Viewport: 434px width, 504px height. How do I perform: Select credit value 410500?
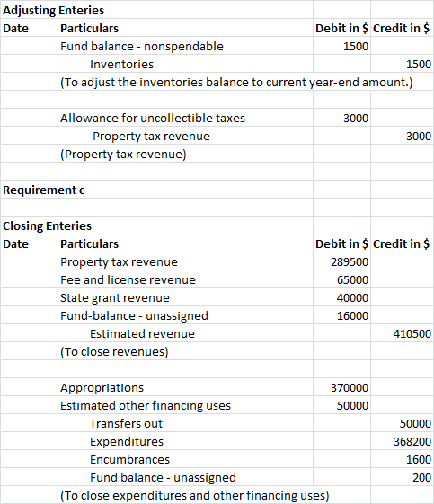[x=412, y=334]
